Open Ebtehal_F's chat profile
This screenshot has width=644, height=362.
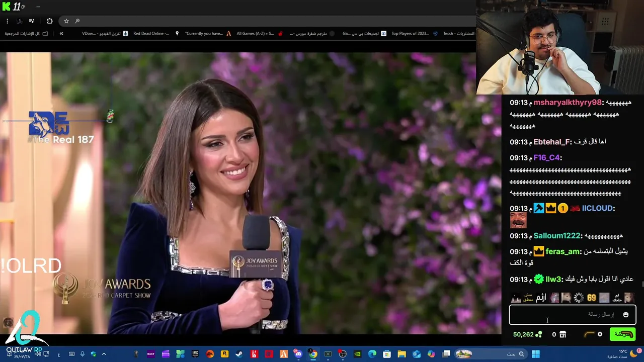(x=552, y=142)
